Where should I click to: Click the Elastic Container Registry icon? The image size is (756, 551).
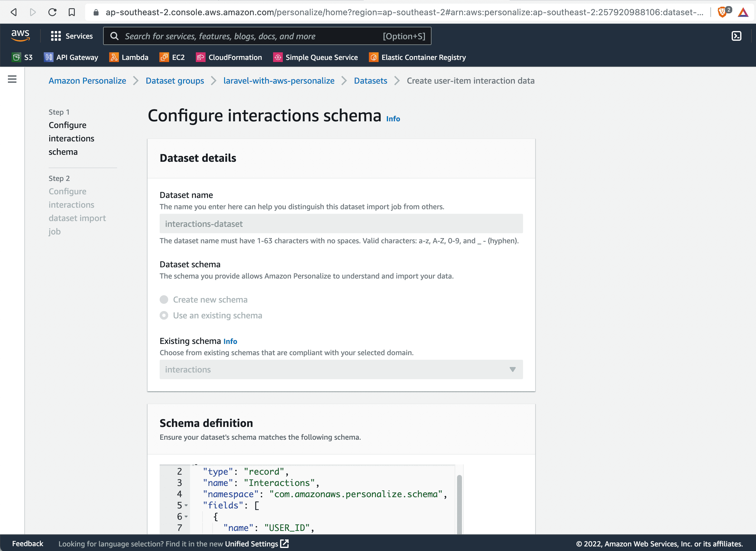(x=373, y=57)
